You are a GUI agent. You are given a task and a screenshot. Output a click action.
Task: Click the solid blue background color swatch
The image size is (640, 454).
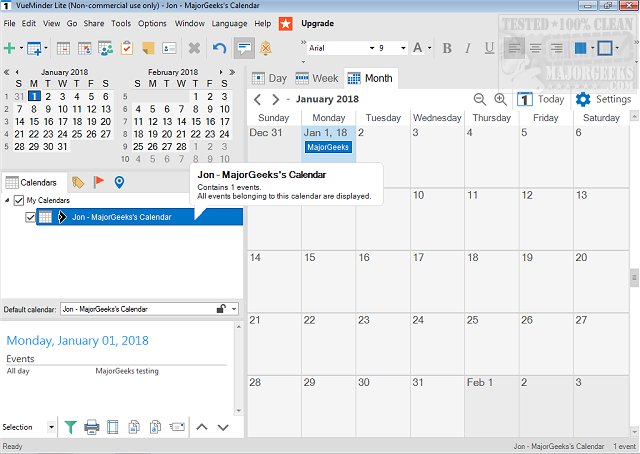(x=580, y=48)
